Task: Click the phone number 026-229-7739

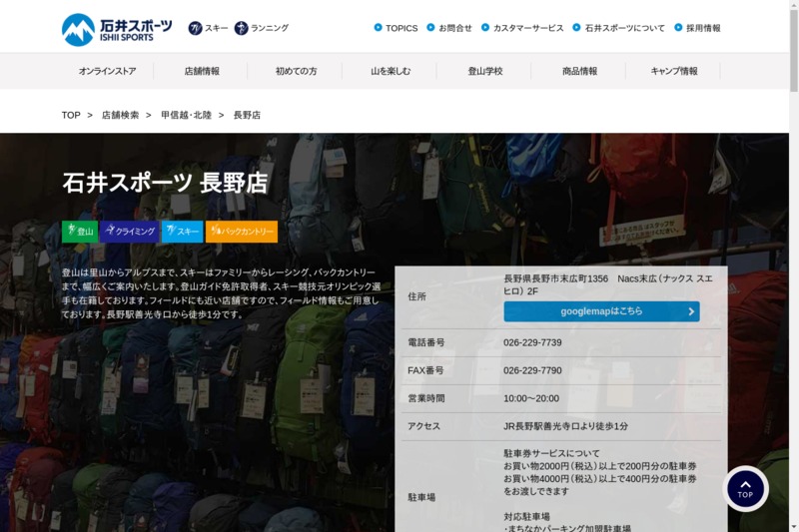Action: 532,342
